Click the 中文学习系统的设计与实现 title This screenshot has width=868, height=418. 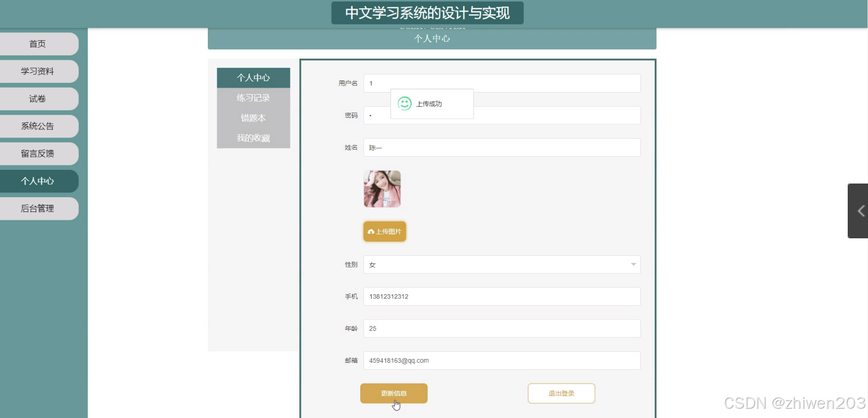pos(427,13)
